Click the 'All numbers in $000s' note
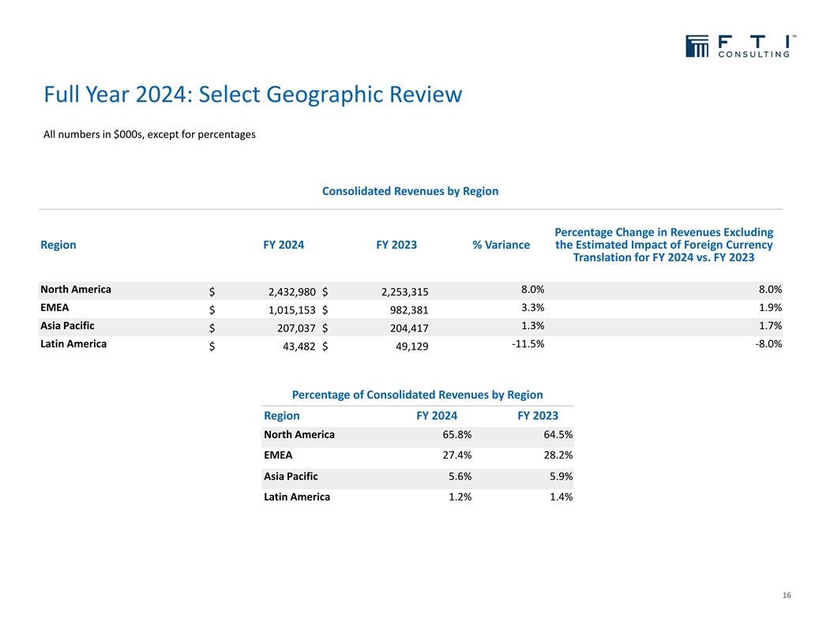 149,134
